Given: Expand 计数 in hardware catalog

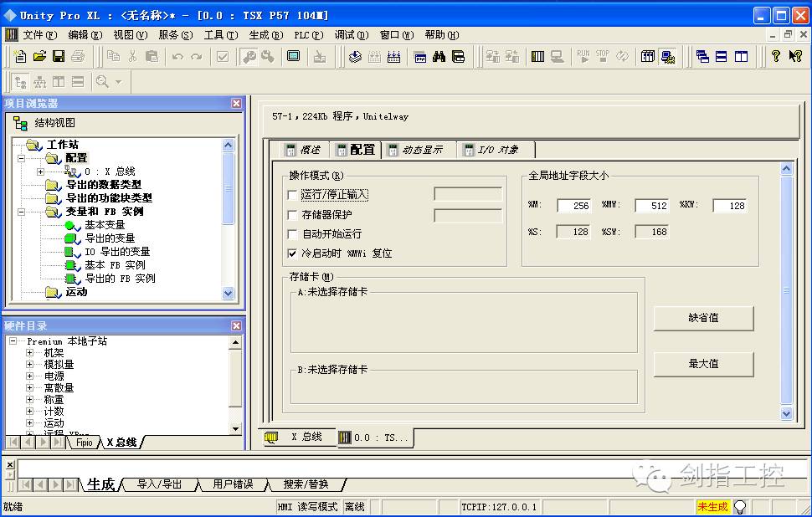Looking at the screenshot, I should (30, 412).
